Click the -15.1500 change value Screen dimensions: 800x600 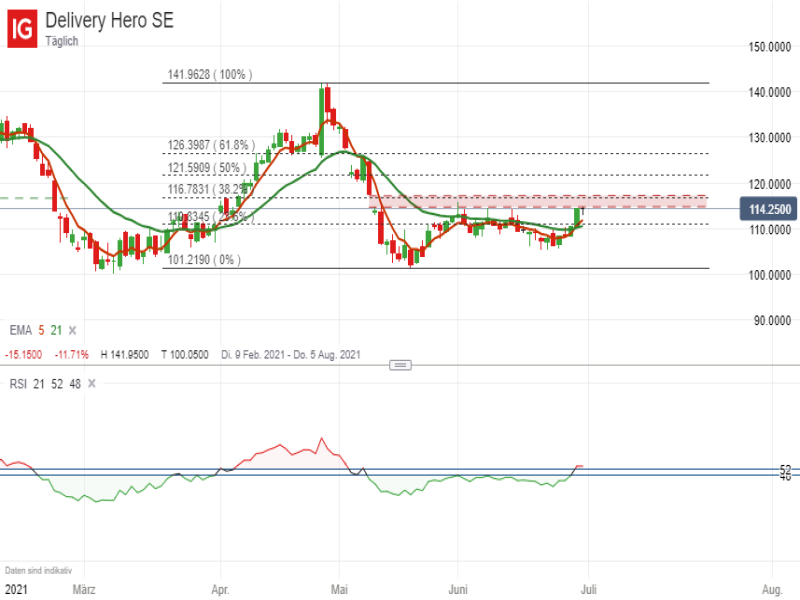(x=23, y=355)
